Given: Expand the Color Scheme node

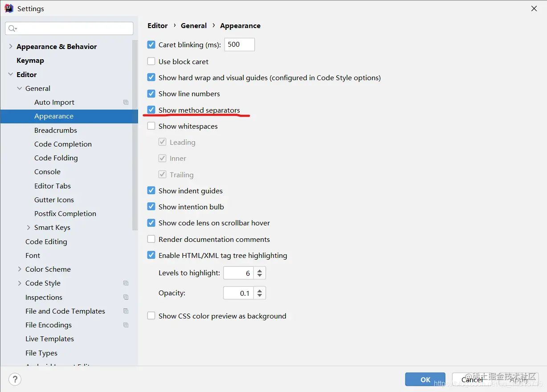Looking at the screenshot, I should pos(20,269).
